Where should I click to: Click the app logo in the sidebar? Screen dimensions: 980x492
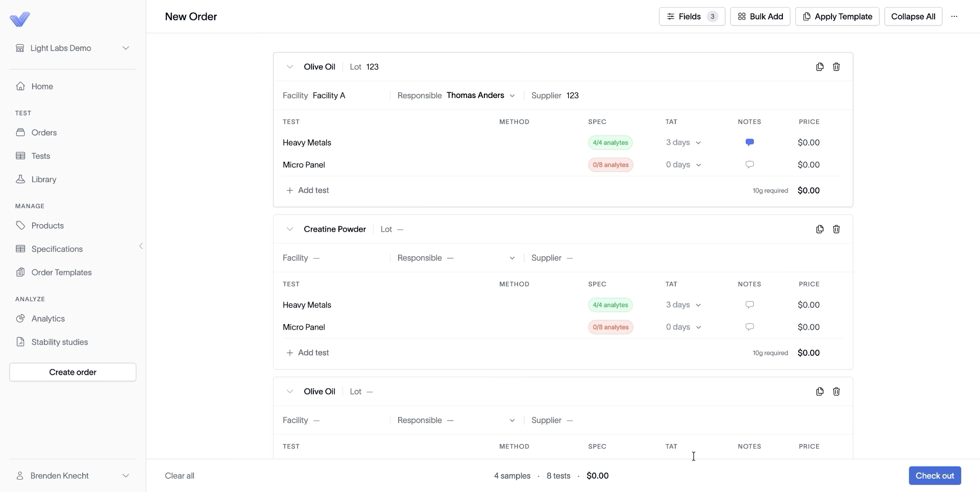[20, 19]
